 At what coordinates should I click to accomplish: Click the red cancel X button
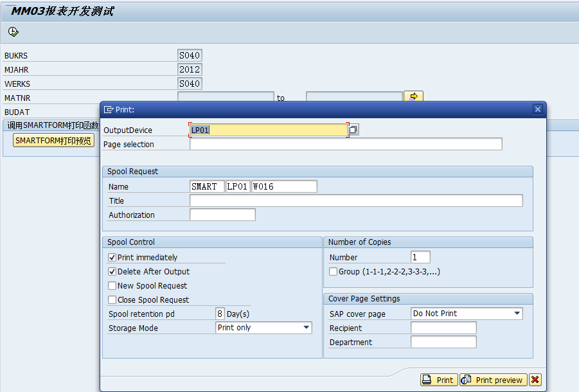click(535, 379)
